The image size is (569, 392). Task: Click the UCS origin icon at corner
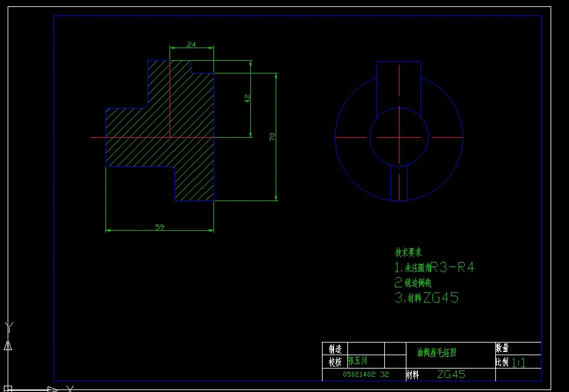(8, 389)
